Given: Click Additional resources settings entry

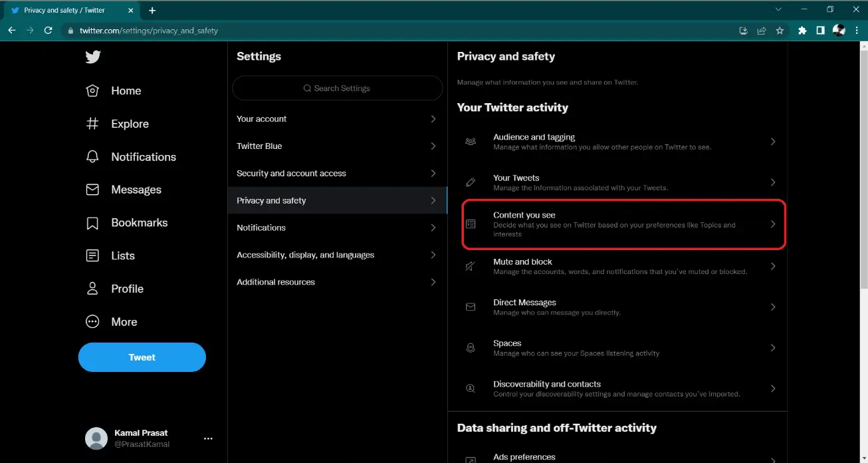Looking at the screenshot, I should click(x=338, y=282).
